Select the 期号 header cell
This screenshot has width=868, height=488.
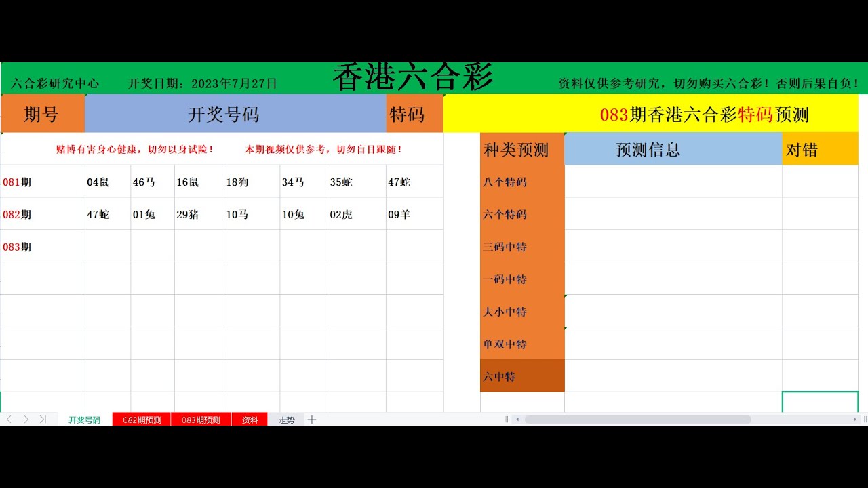[x=43, y=114]
